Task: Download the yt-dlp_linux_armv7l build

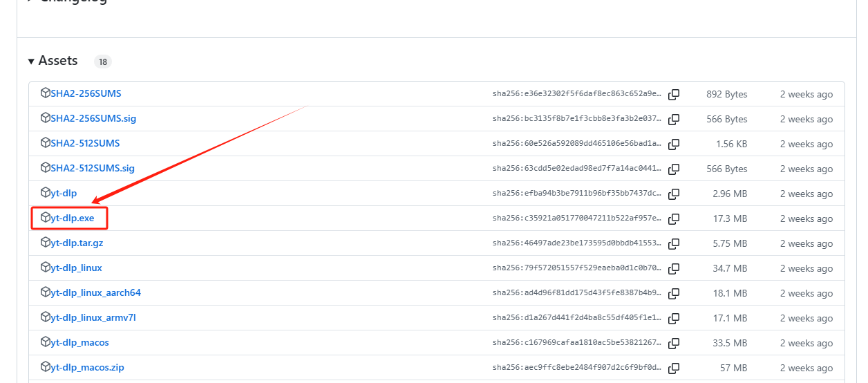Action: click(x=93, y=317)
